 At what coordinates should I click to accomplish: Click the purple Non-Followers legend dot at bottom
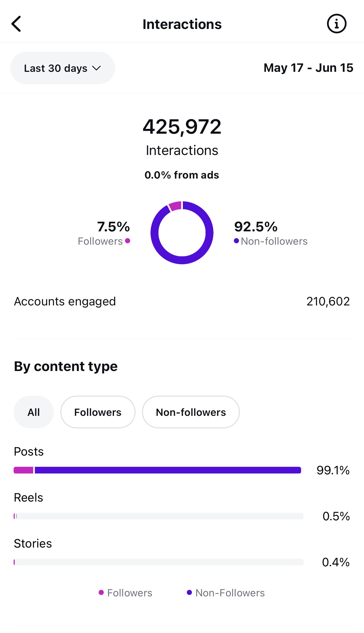pyautogui.click(x=189, y=592)
